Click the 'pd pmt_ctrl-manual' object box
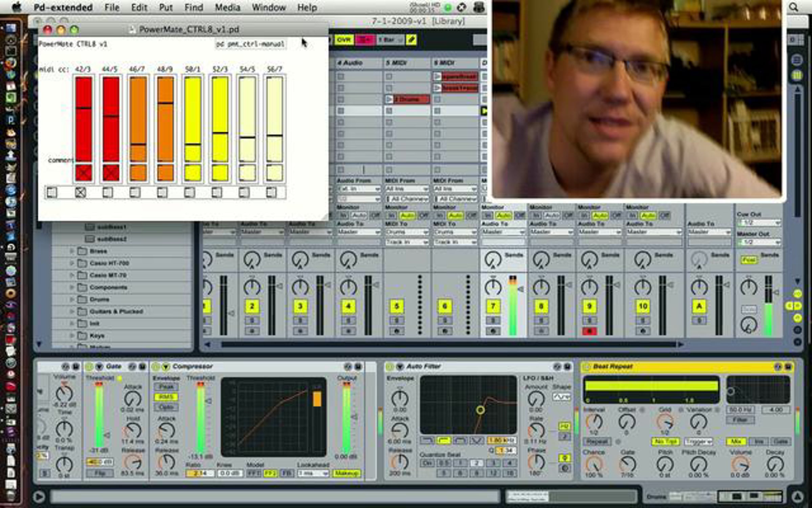The image size is (812, 508). (251, 44)
